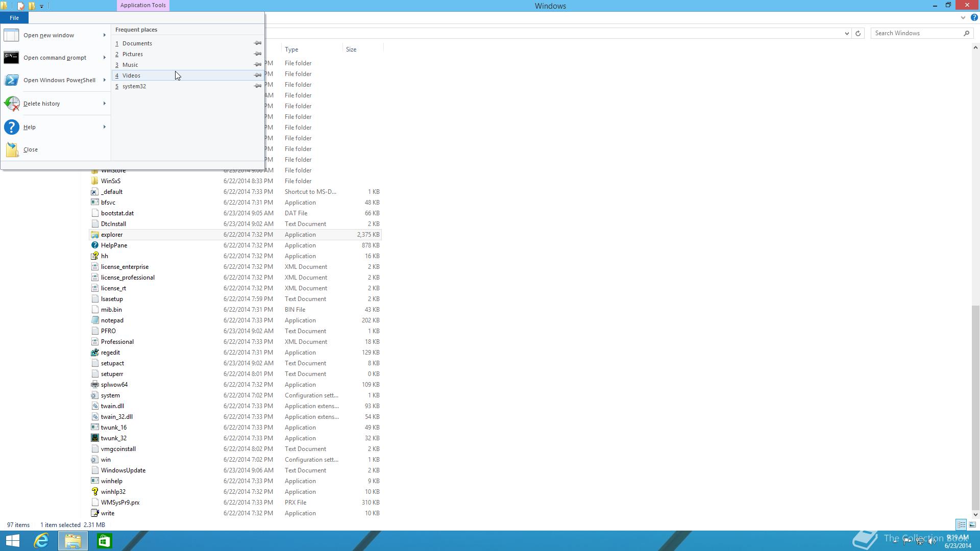Click the splwow64 printer icon
This screenshot has width=980, height=551.
point(94,385)
